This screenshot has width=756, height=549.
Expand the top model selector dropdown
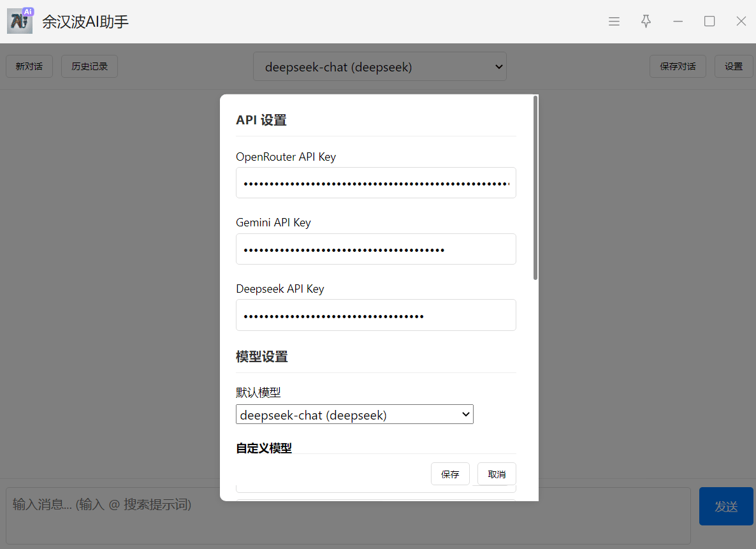(x=380, y=66)
